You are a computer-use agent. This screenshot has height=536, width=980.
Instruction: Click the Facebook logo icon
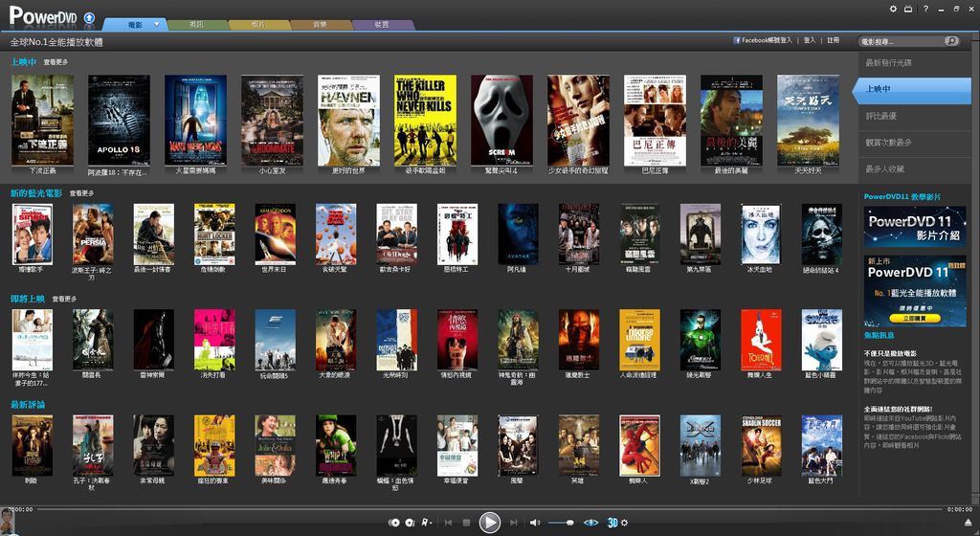pos(737,40)
